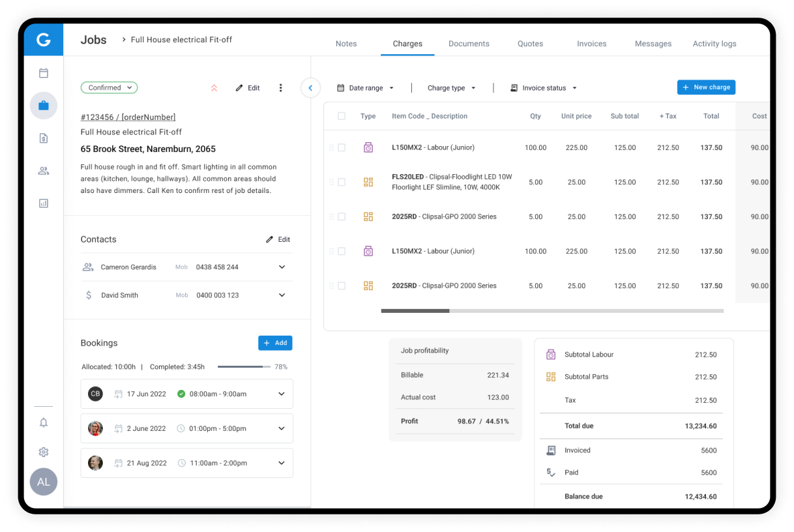Image resolution: width=794 pixels, height=532 pixels.
Task: Switch to the Documents tab
Action: point(469,44)
